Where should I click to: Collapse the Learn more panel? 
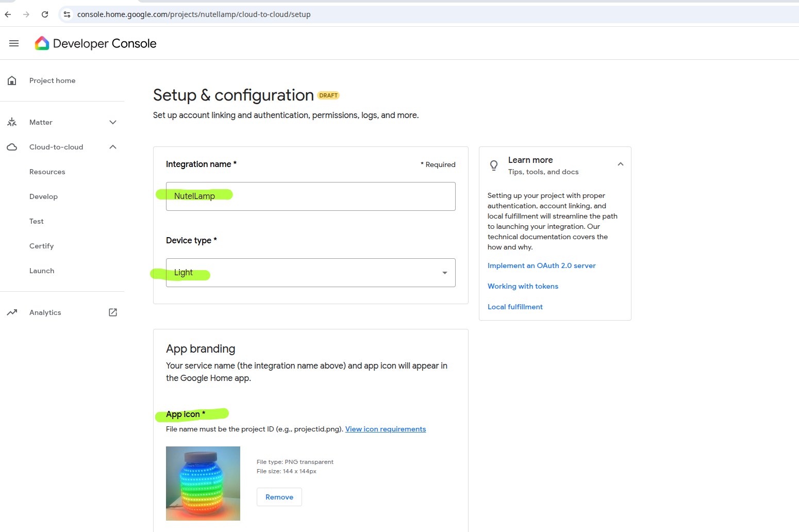[x=620, y=164]
